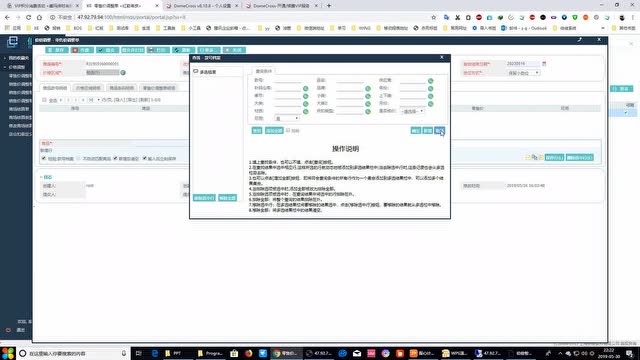The image size is (640, 360).
Task: Toggle the unchecked second option below 数量行
Action: coord(78,158)
